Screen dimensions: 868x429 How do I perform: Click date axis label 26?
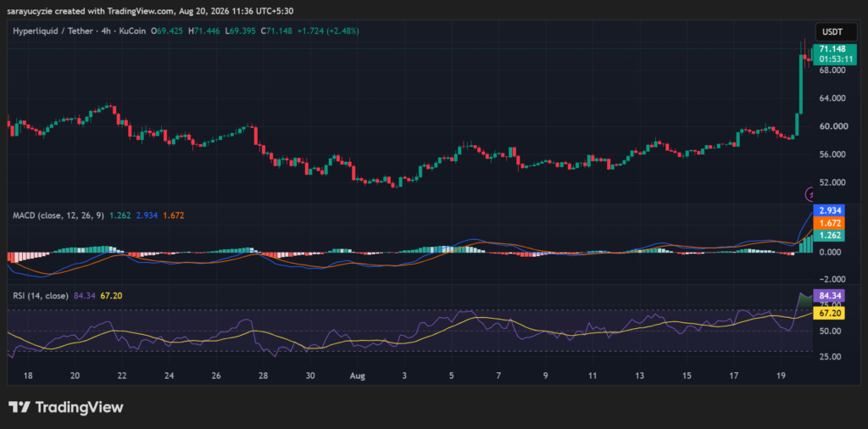click(216, 376)
